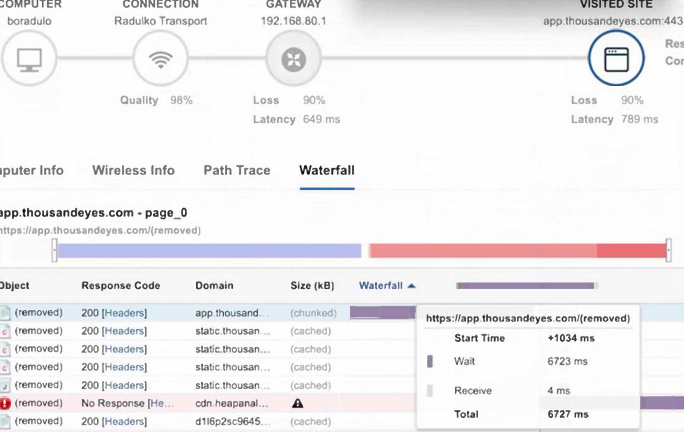Click the page URL https://app.thousandeyes.com/(removed)

pyautogui.click(x=100, y=230)
